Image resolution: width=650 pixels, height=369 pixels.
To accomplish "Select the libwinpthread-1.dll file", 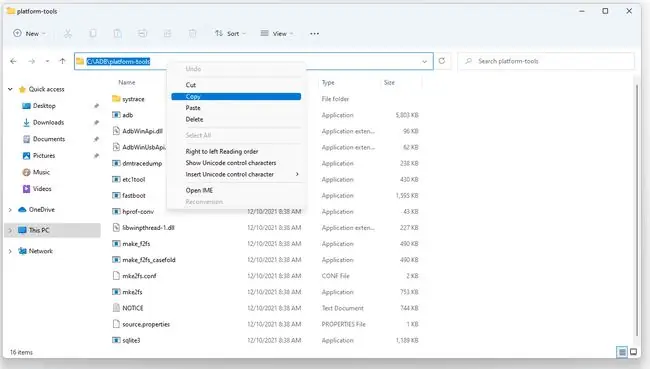I will (148, 228).
